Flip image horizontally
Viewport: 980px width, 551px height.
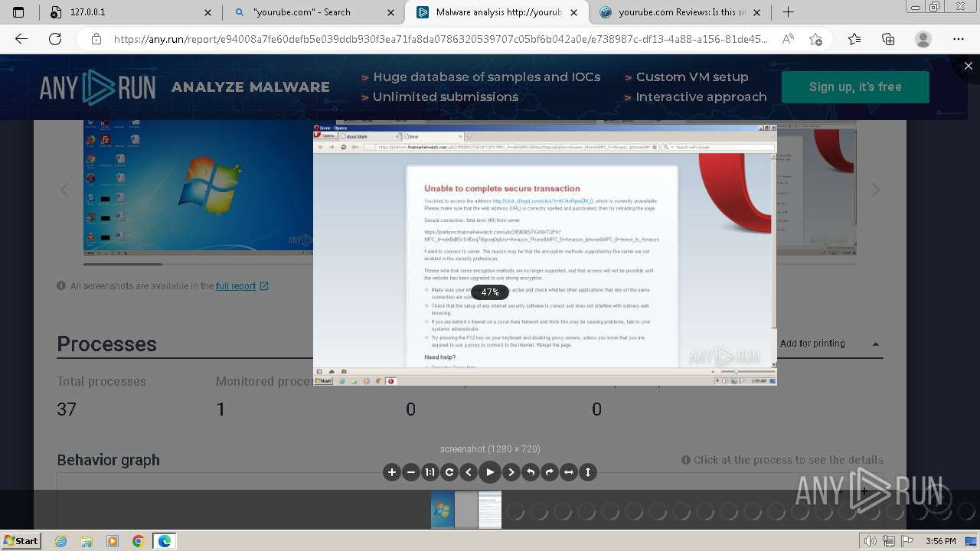click(568, 472)
